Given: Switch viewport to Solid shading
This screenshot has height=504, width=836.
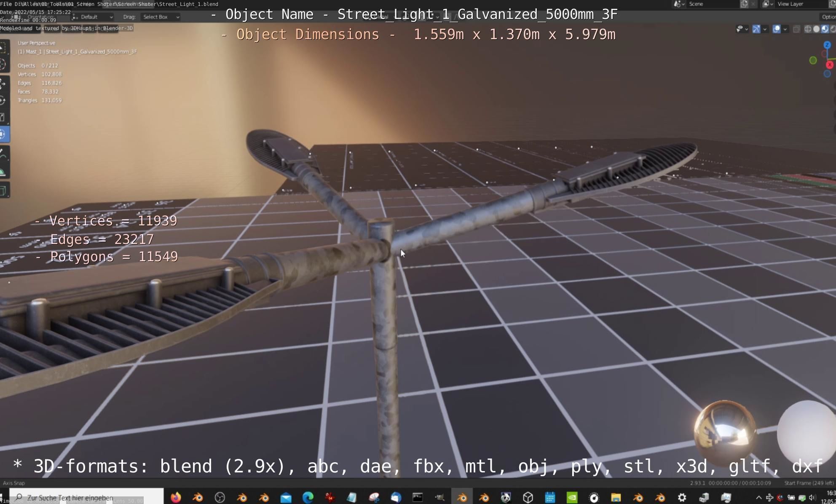Looking at the screenshot, I should point(816,29).
